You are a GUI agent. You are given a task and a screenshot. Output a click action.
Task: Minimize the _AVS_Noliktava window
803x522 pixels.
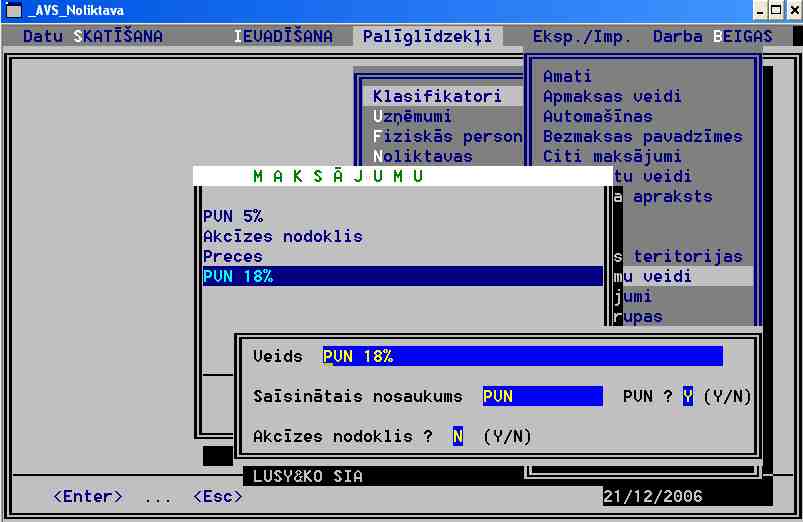pyautogui.click(x=760, y=10)
